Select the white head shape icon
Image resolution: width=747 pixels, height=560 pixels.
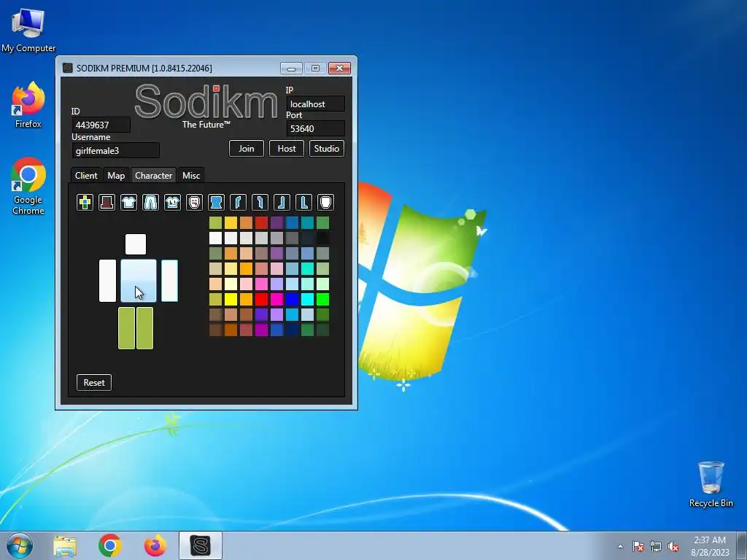click(326, 203)
